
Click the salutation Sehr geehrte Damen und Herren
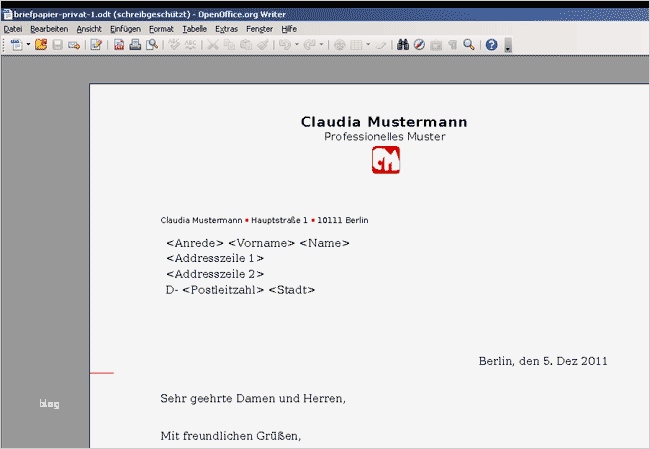click(253, 398)
